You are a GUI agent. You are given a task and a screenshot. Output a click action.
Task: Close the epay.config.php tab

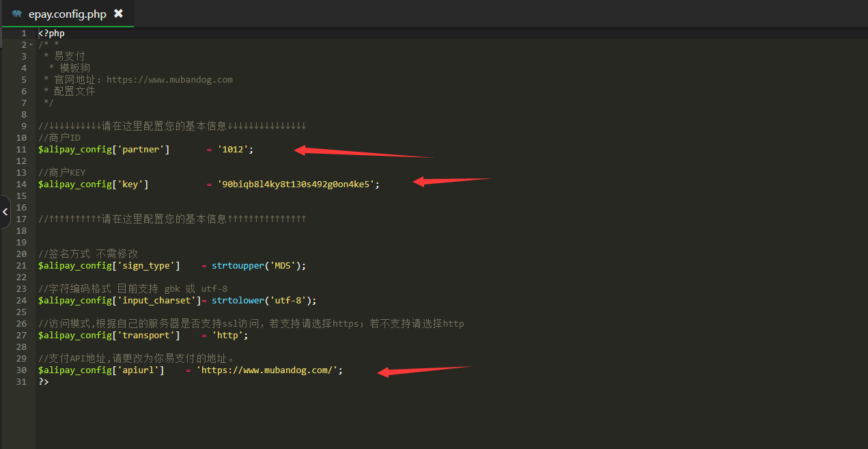[x=119, y=14]
